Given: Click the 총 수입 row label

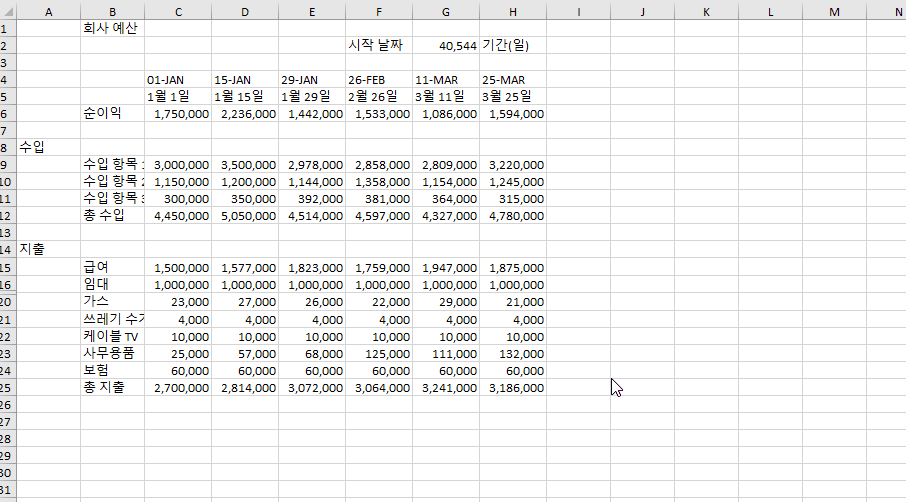Looking at the screenshot, I should pyautogui.click(x=112, y=215).
